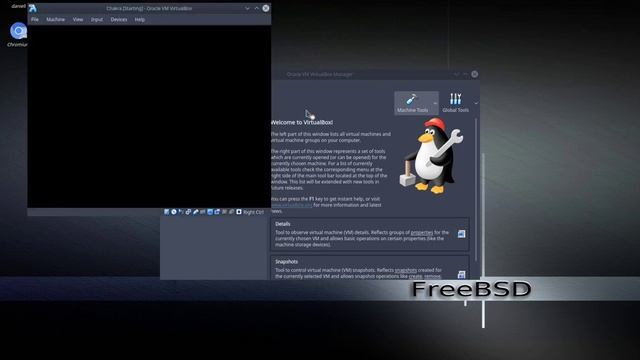The height and width of the screenshot is (360, 640).
Task: Click the display status icon in VM status bar
Action: pyautogui.click(x=210, y=212)
